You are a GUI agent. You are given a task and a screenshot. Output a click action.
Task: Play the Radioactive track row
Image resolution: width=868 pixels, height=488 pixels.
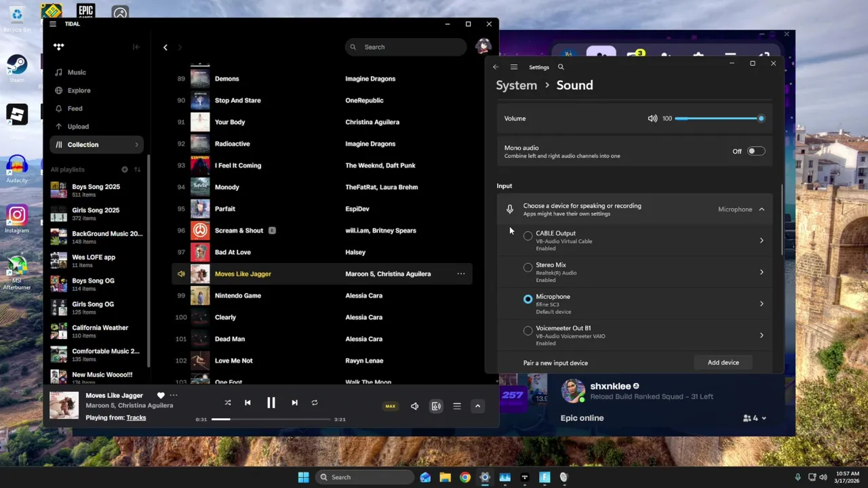pyautogui.click(x=321, y=144)
